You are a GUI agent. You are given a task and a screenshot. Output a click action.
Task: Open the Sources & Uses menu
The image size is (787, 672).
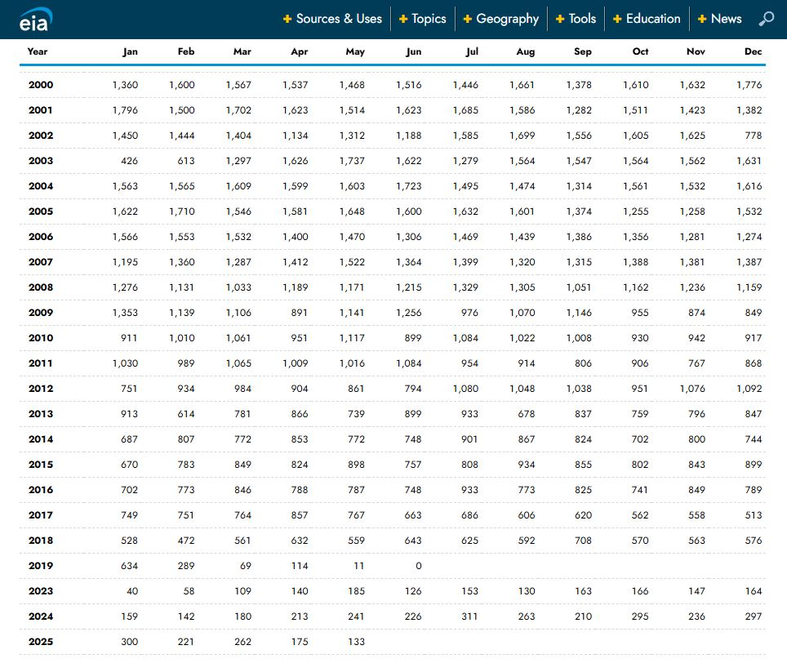click(x=339, y=19)
